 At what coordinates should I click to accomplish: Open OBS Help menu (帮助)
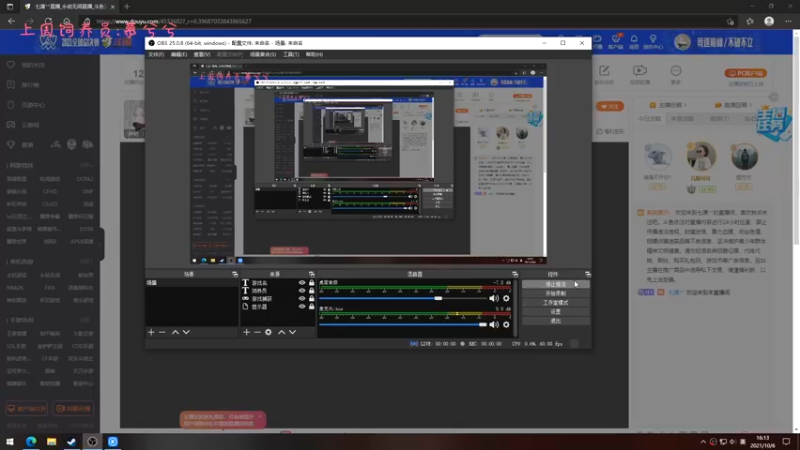(314, 55)
